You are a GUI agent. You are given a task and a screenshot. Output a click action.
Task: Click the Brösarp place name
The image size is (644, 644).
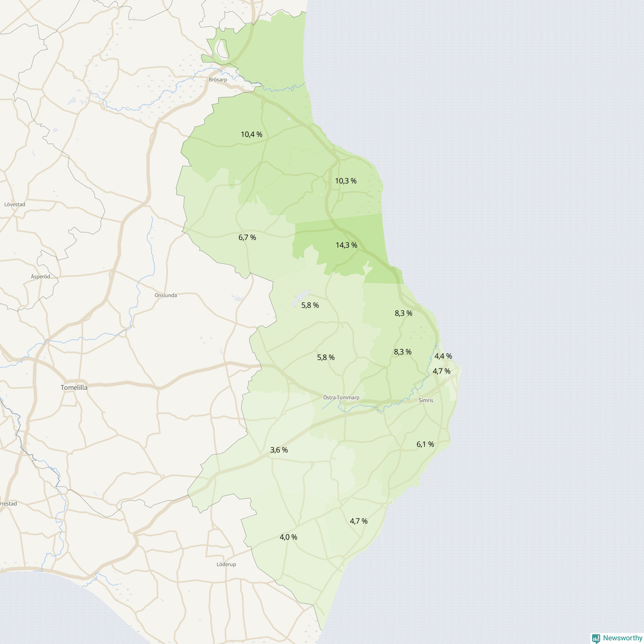(x=218, y=80)
